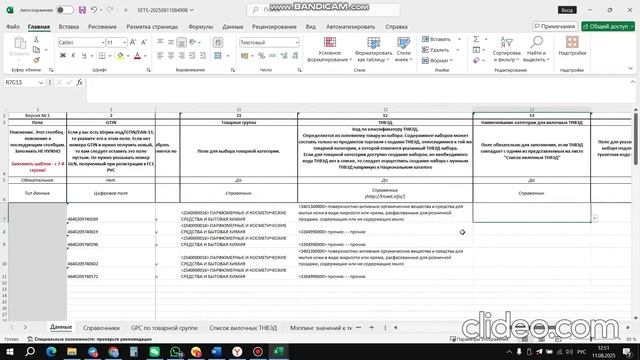
Task: Open Format as Table (Форматировать как таблицу)
Action: pyautogui.click(x=373, y=49)
